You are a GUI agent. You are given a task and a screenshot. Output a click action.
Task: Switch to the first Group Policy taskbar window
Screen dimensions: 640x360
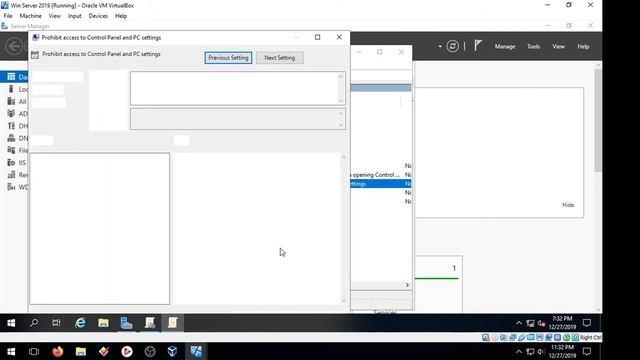click(149, 323)
